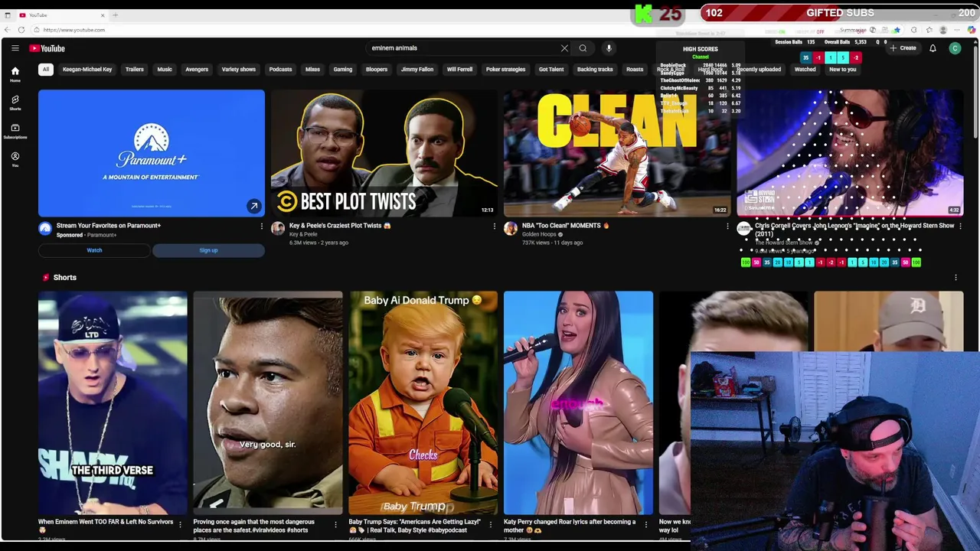Select the Music chip
Screen dimensions: 980x551
tap(165, 70)
